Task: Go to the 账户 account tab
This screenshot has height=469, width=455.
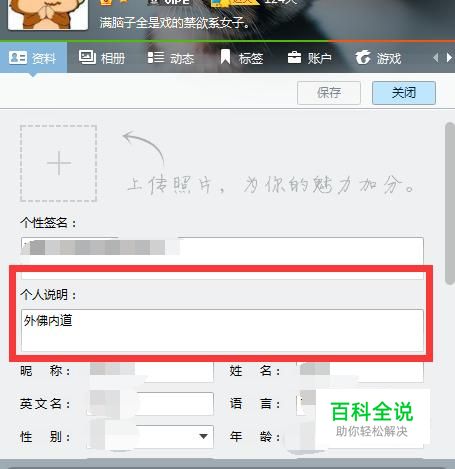Action: point(309,58)
